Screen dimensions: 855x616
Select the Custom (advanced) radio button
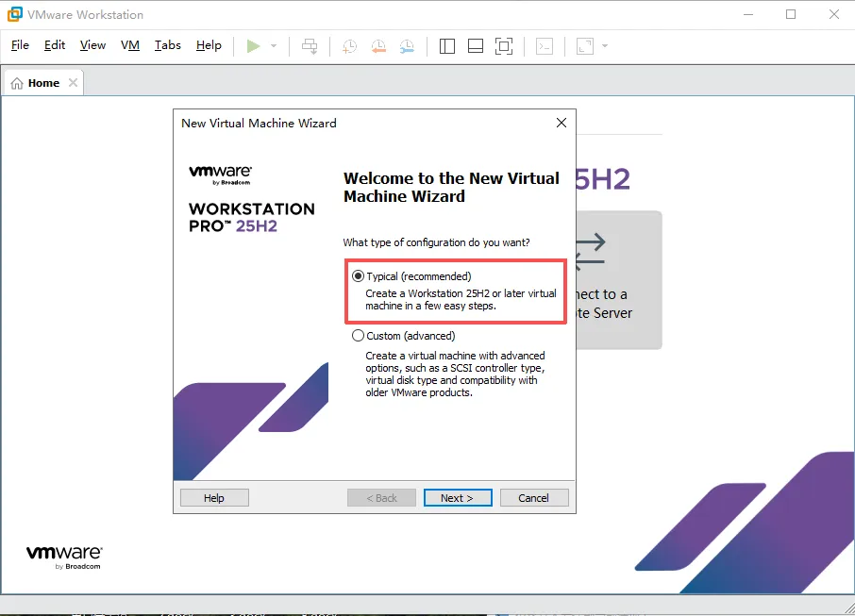(358, 336)
